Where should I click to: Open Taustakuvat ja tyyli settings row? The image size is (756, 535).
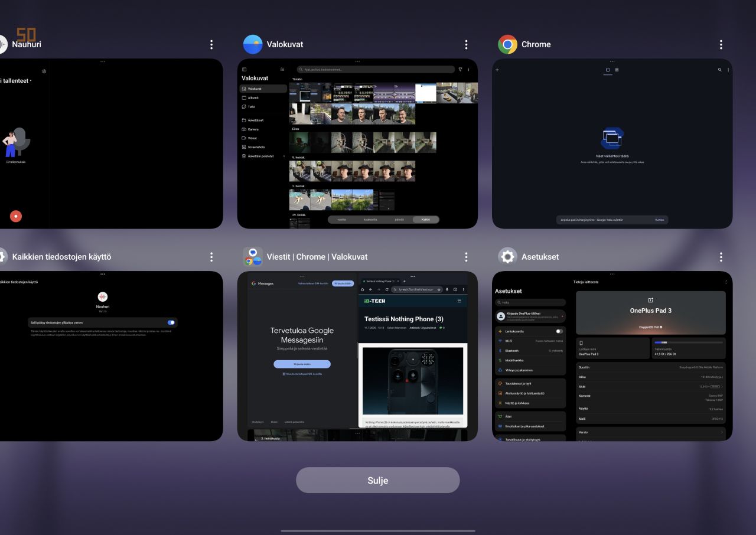coord(530,383)
